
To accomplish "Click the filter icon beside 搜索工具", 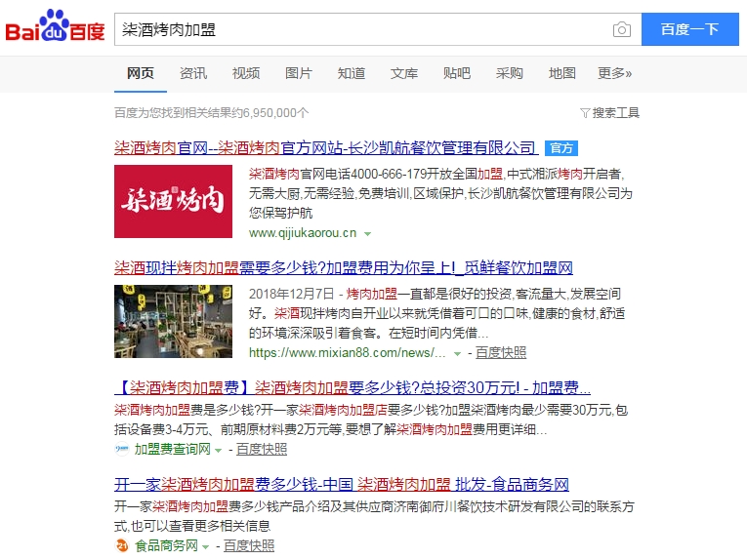I will pyautogui.click(x=585, y=113).
